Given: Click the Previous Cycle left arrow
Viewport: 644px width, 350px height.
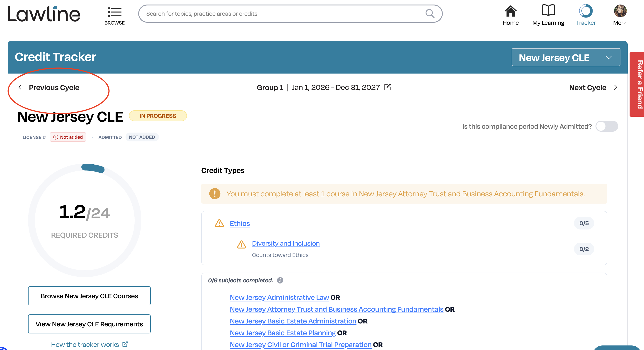Looking at the screenshot, I should tap(22, 87).
